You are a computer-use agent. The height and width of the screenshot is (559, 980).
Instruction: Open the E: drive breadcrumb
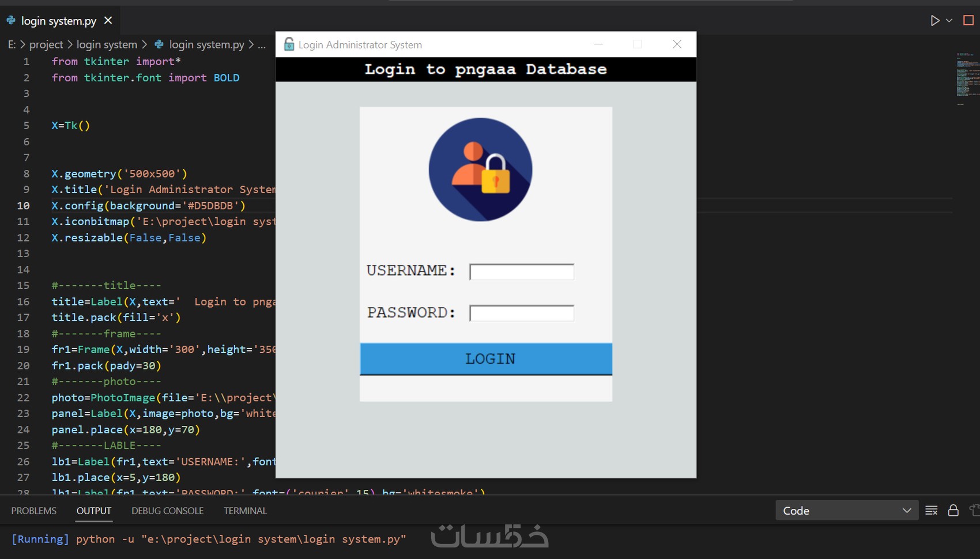[12, 44]
